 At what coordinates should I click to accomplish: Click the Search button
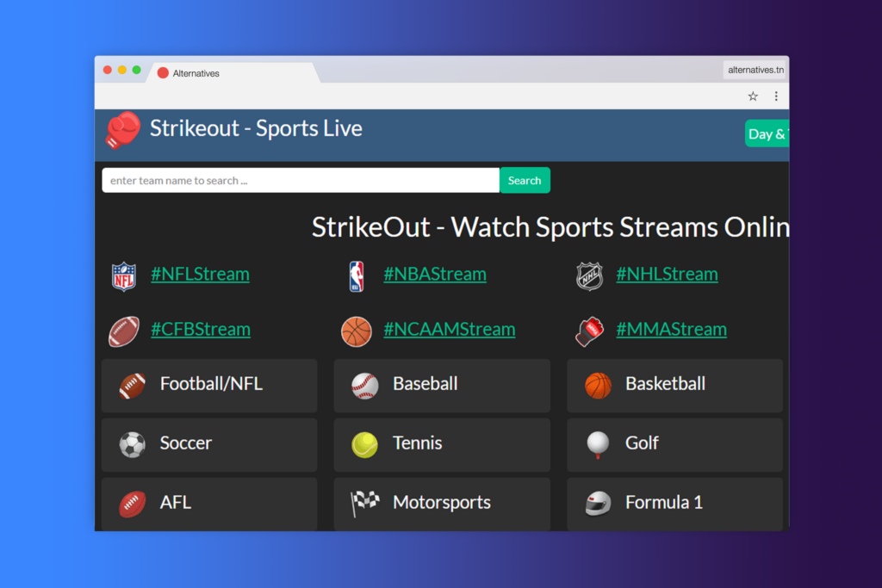(525, 181)
